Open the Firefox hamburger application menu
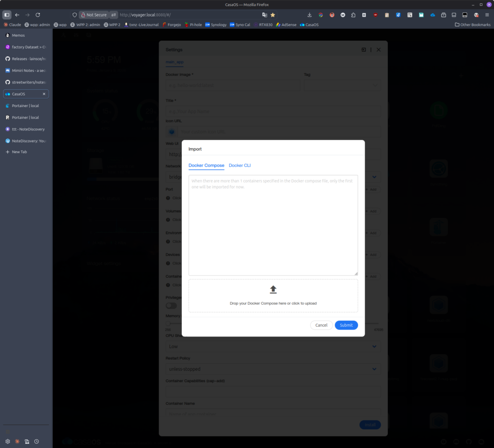The height and width of the screenshot is (448, 494). (487, 15)
